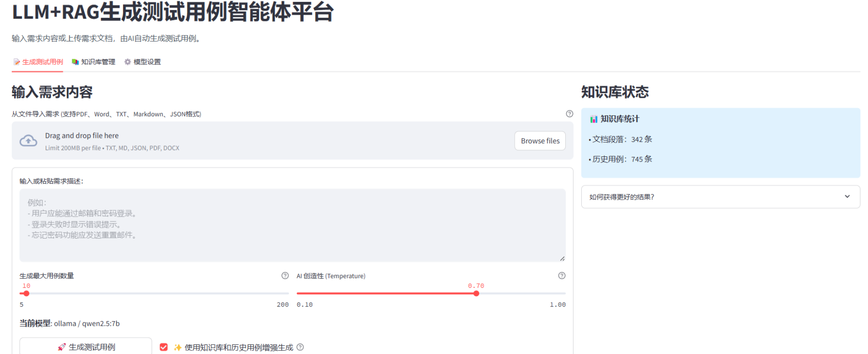868x354 pixels.
Task: Open the 生成测试用例 tab
Action: point(38,62)
